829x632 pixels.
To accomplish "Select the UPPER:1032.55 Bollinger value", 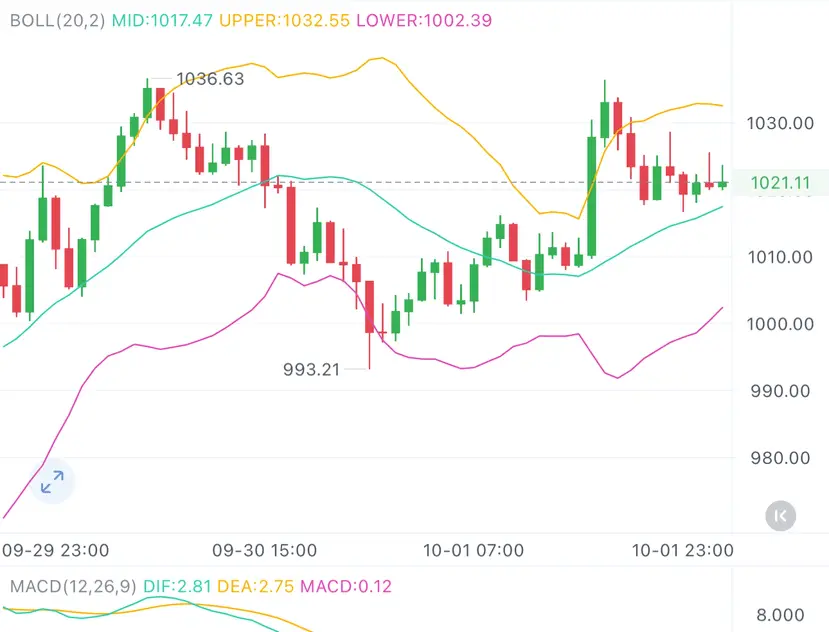I will pyautogui.click(x=284, y=21).
